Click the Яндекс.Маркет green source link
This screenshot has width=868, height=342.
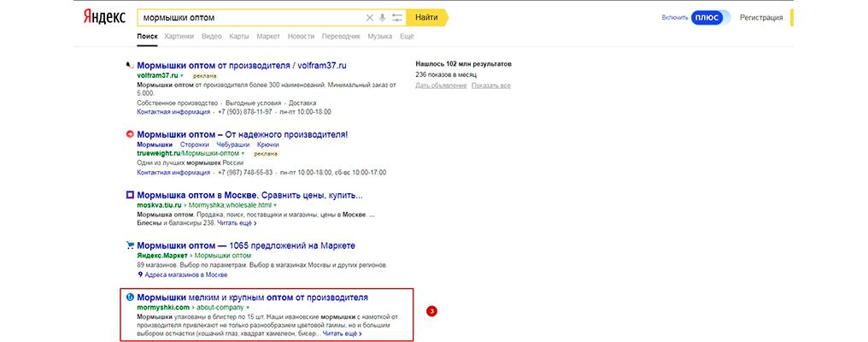(162, 256)
